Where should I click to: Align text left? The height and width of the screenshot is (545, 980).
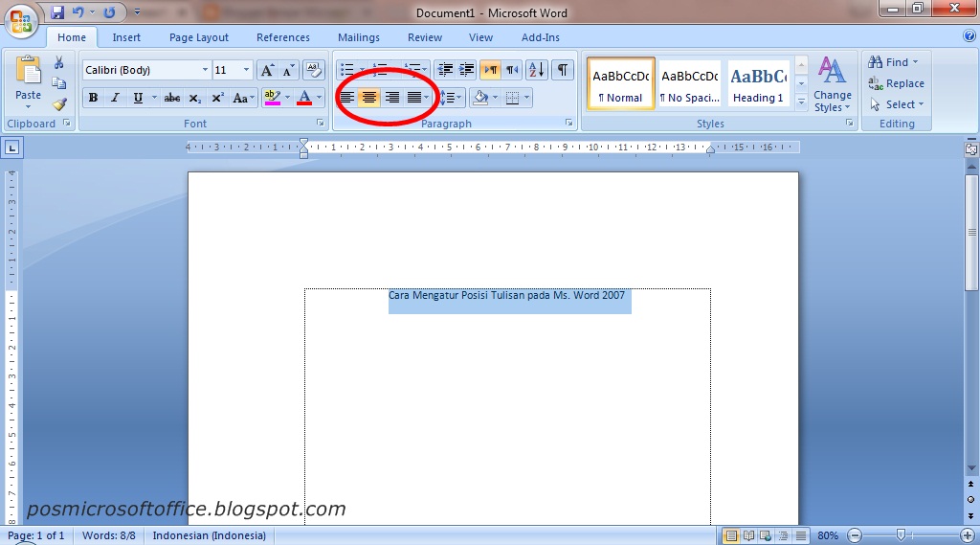click(x=346, y=98)
